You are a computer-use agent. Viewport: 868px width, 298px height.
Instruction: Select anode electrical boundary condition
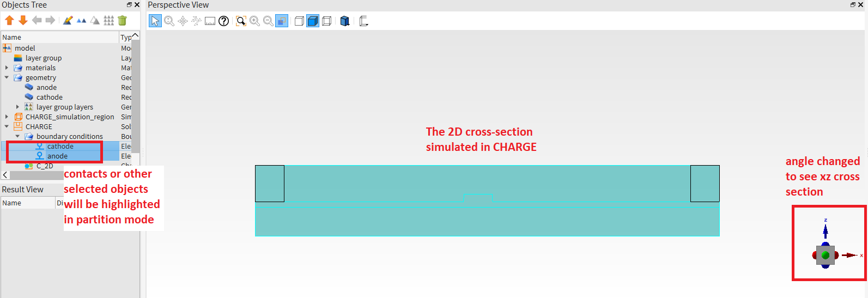coord(57,156)
